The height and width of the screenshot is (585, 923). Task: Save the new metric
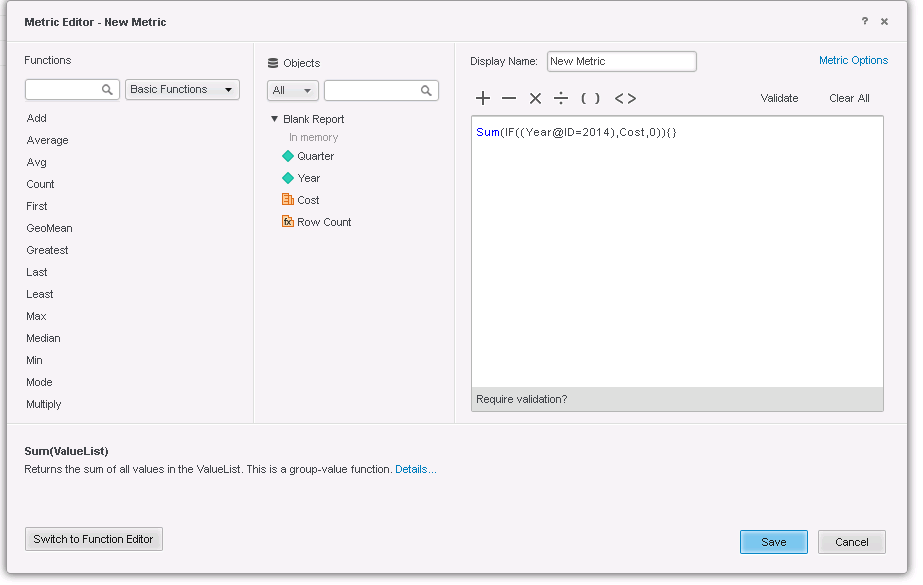773,541
